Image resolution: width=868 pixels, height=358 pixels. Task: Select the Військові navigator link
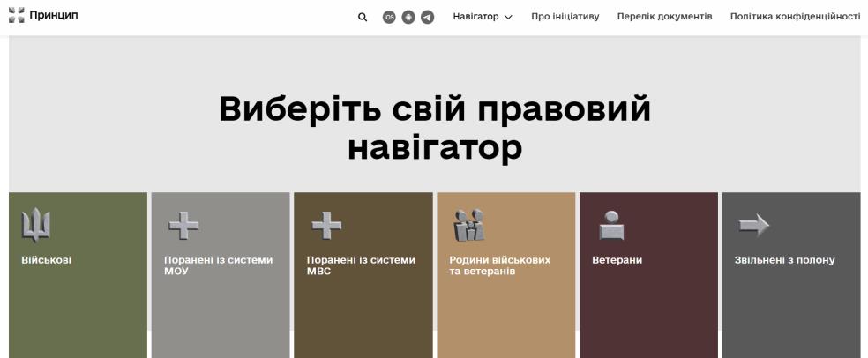[x=47, y=260]
